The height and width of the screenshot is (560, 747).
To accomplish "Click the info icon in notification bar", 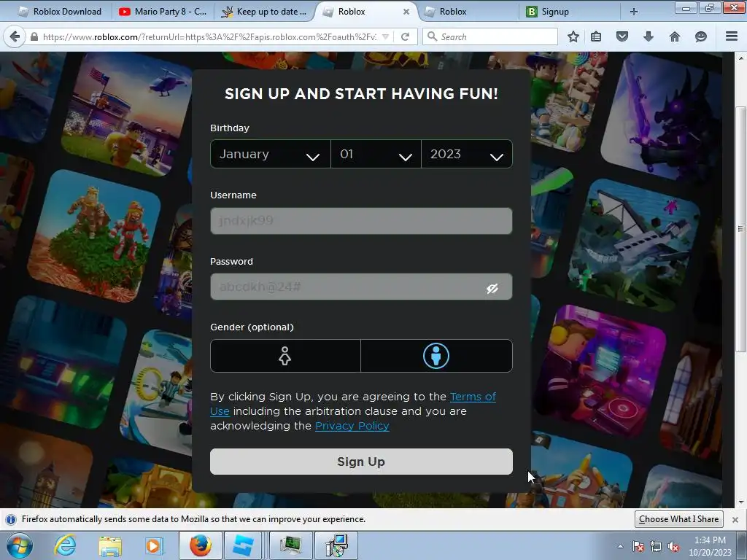I will (11, 519).
